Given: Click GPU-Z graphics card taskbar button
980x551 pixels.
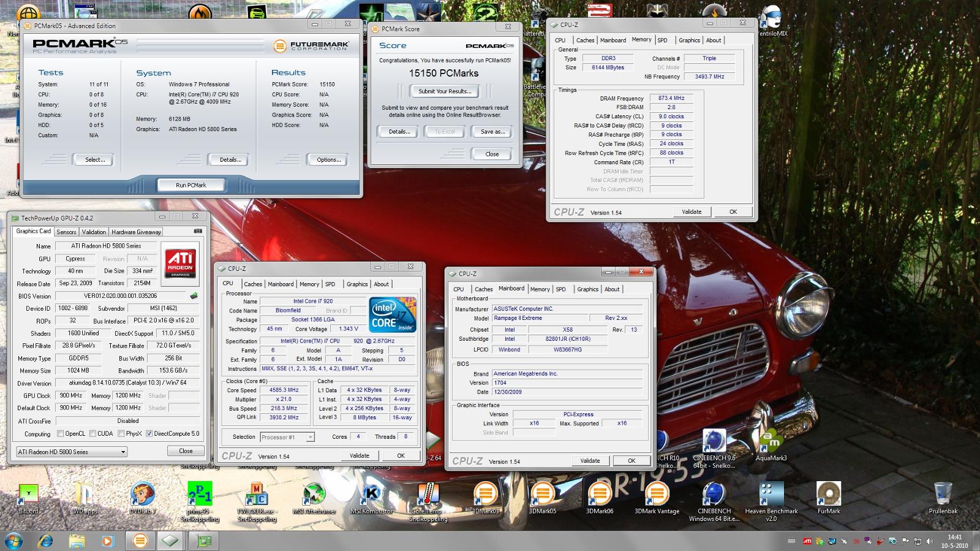Looking at the screenshot, I should coord(204,541).
